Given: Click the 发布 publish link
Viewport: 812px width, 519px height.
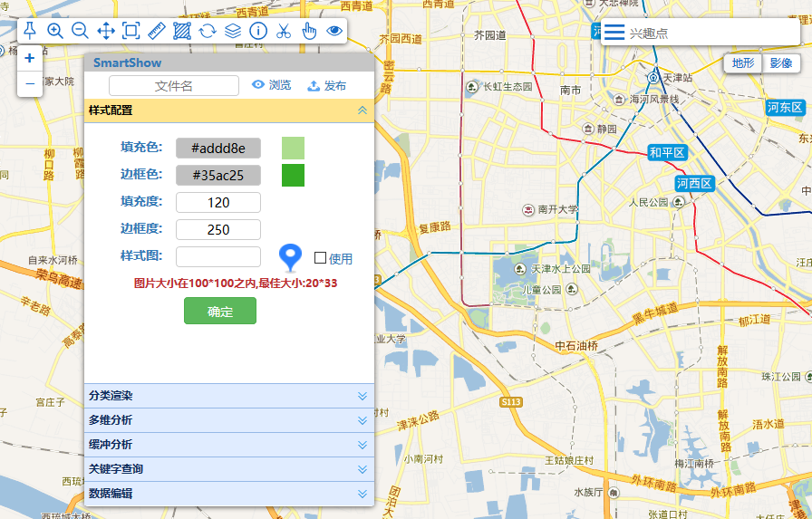Looking at the screenshot, I should point(327,85).
